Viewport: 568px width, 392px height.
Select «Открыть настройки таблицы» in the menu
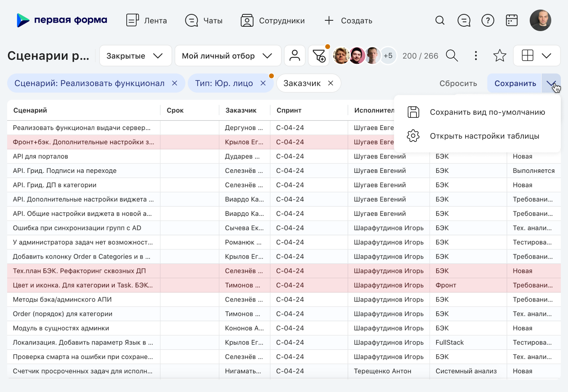click(484, 136)
